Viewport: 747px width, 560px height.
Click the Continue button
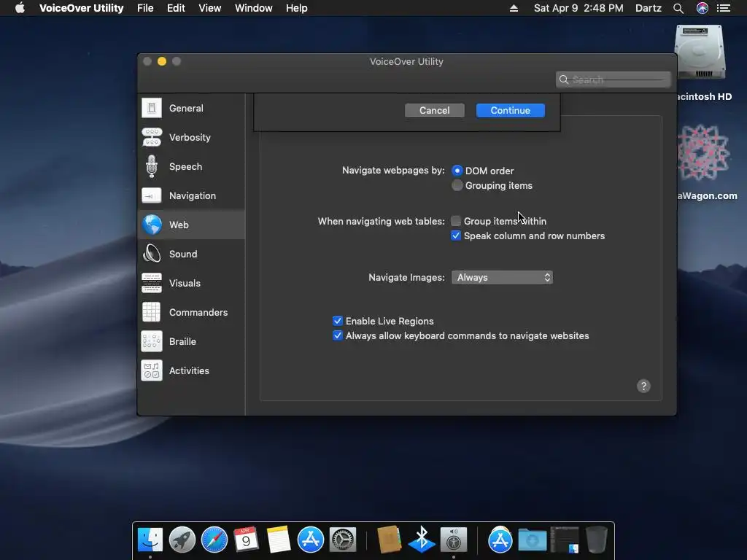510,111
